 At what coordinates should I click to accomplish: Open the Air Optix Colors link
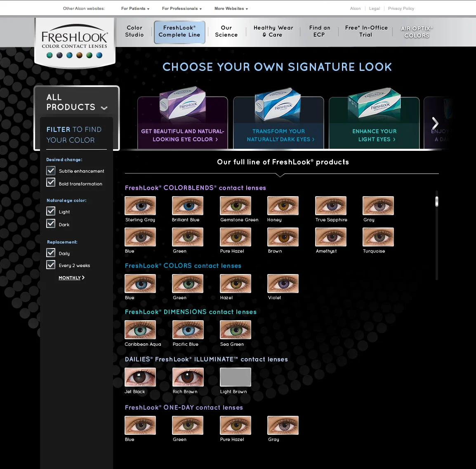coord(417,32)
